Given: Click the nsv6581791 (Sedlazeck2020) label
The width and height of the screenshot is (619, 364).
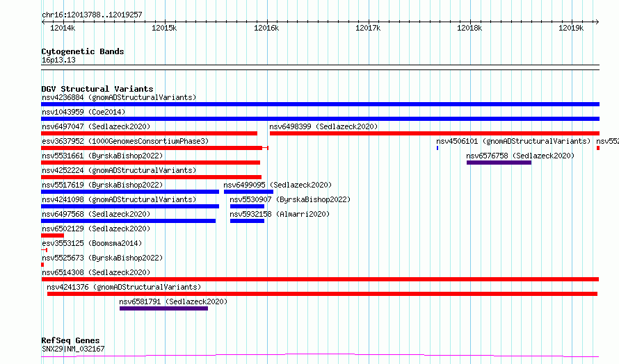Looking at the screenshot, I should tap(173, 301).
